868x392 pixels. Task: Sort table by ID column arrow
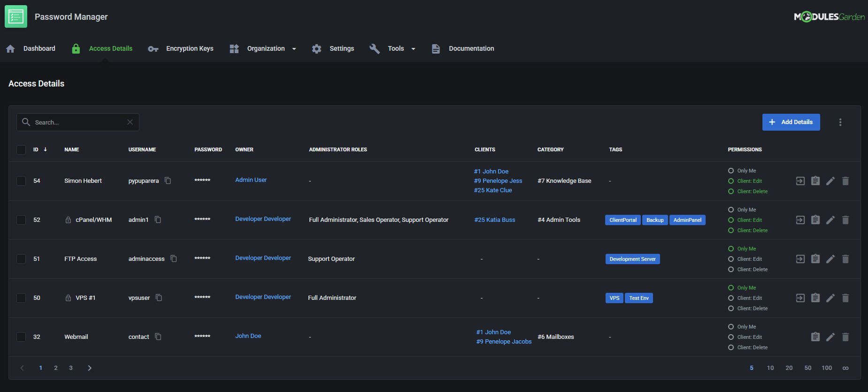click(46, 149)
